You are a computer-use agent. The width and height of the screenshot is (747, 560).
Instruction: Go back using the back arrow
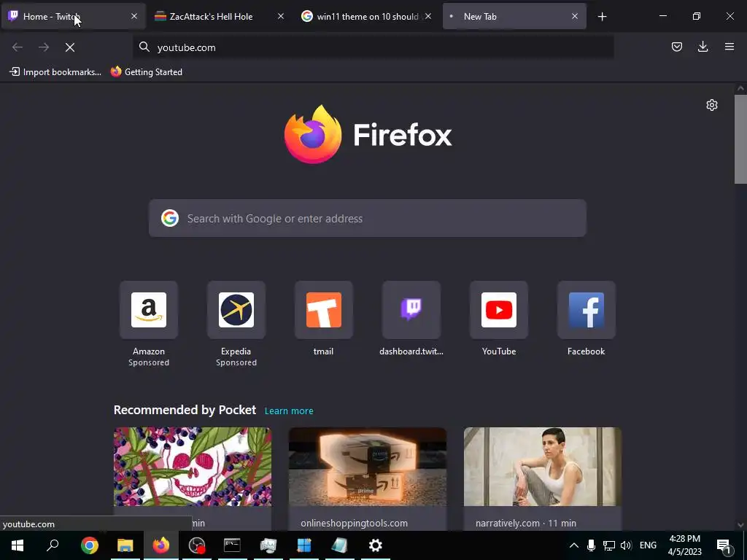click(x=18, y=47)
